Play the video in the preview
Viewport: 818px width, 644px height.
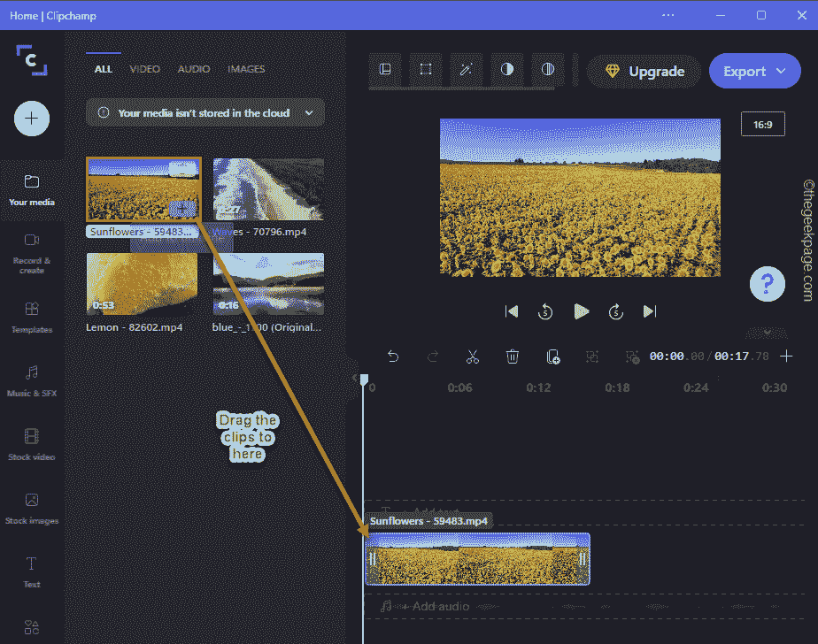pos(582,311)
